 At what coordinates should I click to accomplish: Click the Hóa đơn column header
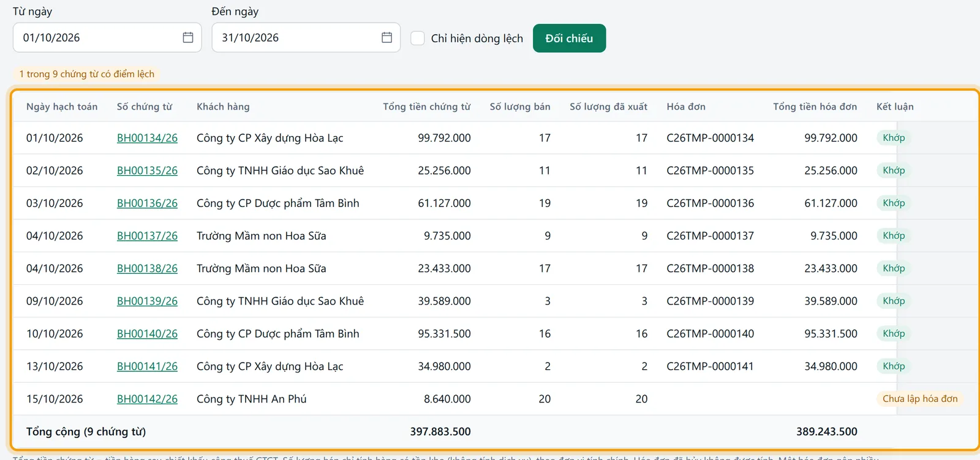click(x=686, y=107)
